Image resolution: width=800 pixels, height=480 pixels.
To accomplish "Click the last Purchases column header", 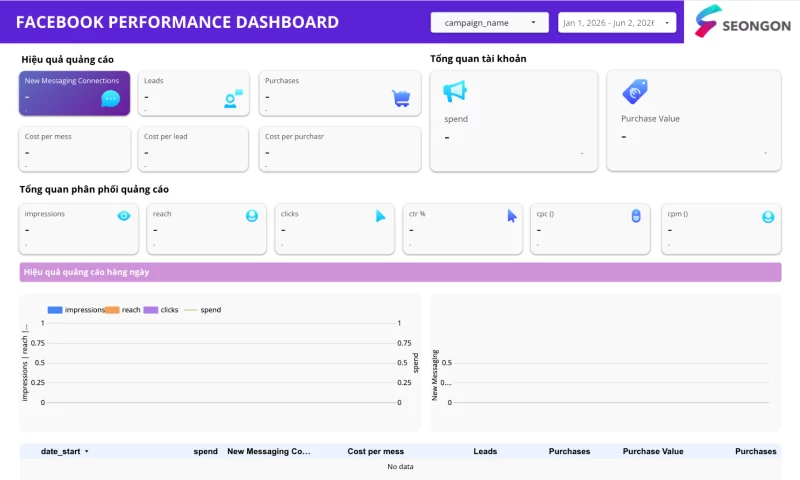I will point(756,451).
